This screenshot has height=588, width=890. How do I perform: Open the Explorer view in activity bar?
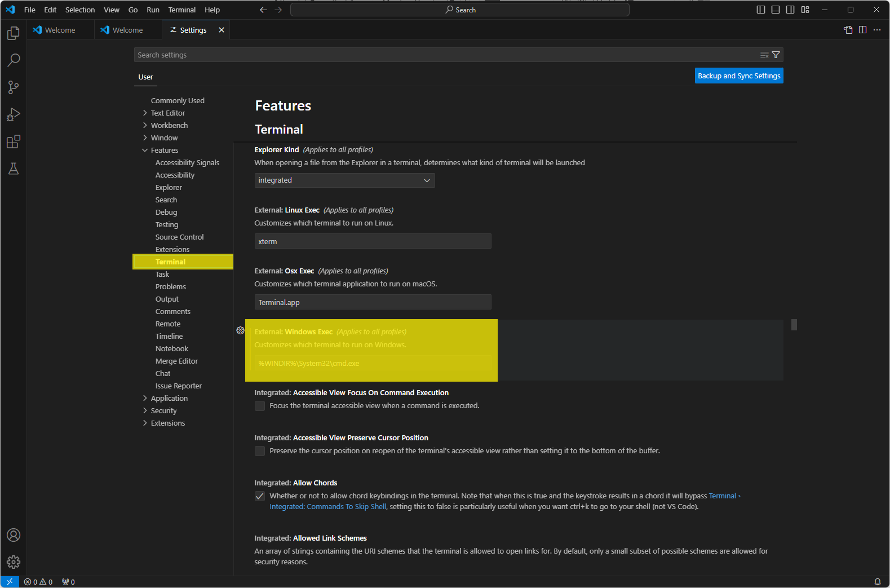pos(14,33)
